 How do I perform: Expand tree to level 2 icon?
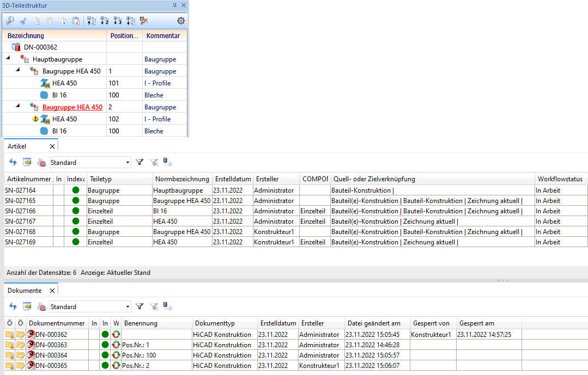click(104, 21)
